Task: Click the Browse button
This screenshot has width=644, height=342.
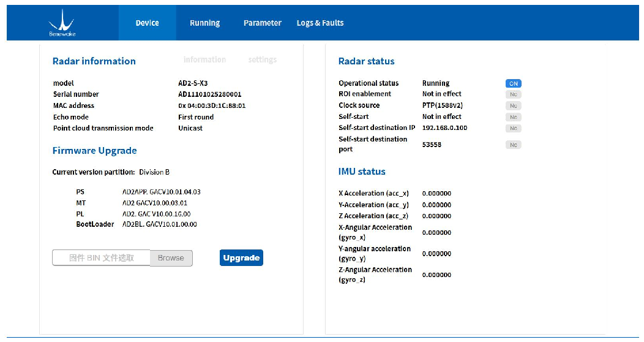Action: (x=171, y=258)
